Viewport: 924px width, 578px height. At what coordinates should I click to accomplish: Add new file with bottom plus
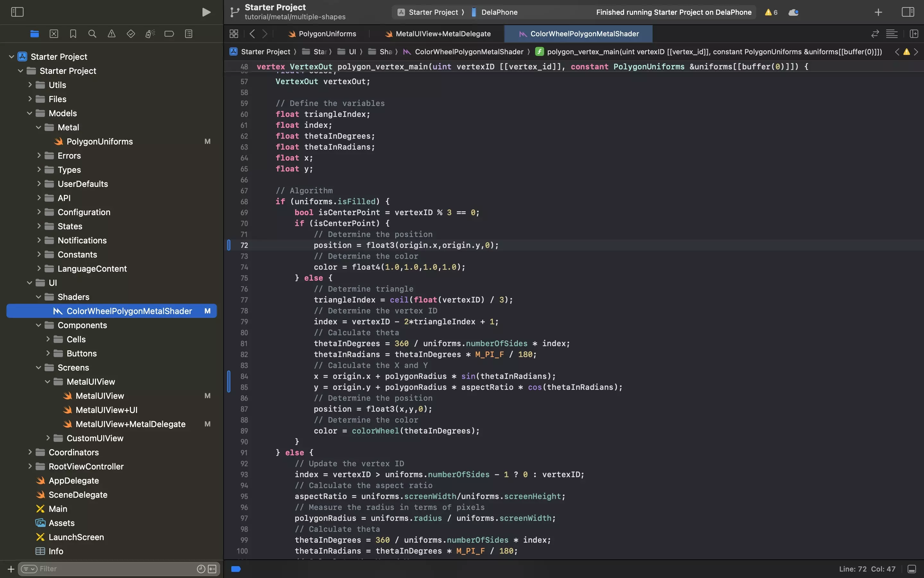pyautogui.click(x=11, y=569)
